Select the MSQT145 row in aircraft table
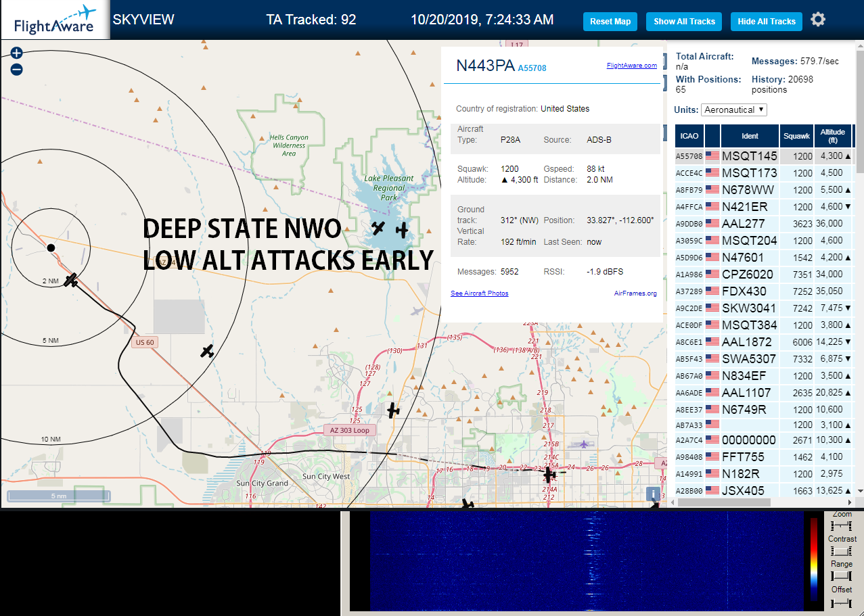The image size is (864, 616). pos(764,156)
